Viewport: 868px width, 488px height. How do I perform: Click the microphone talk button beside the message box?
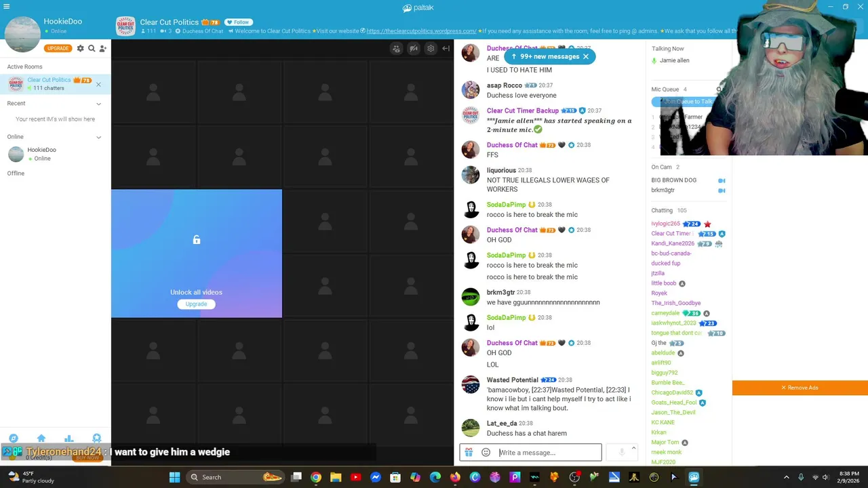tap(621, 453)
